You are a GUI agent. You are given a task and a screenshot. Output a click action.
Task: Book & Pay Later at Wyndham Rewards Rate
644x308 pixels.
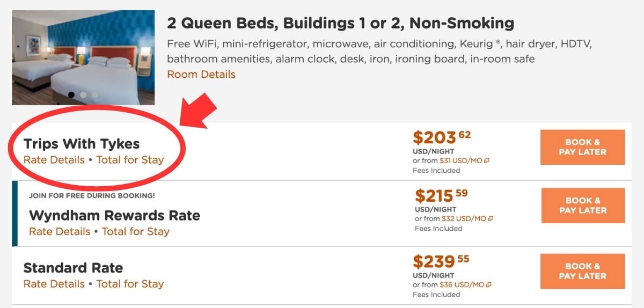pos(583,206)
